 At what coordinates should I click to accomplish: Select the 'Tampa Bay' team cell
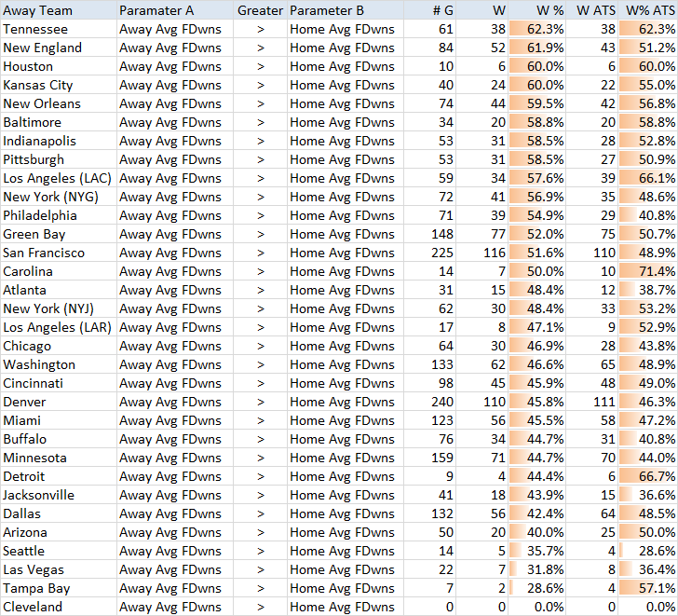(59, 588)
